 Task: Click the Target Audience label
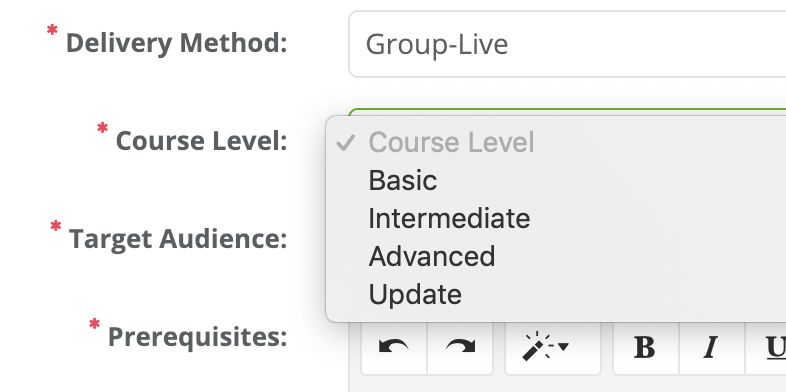[178, 239]
